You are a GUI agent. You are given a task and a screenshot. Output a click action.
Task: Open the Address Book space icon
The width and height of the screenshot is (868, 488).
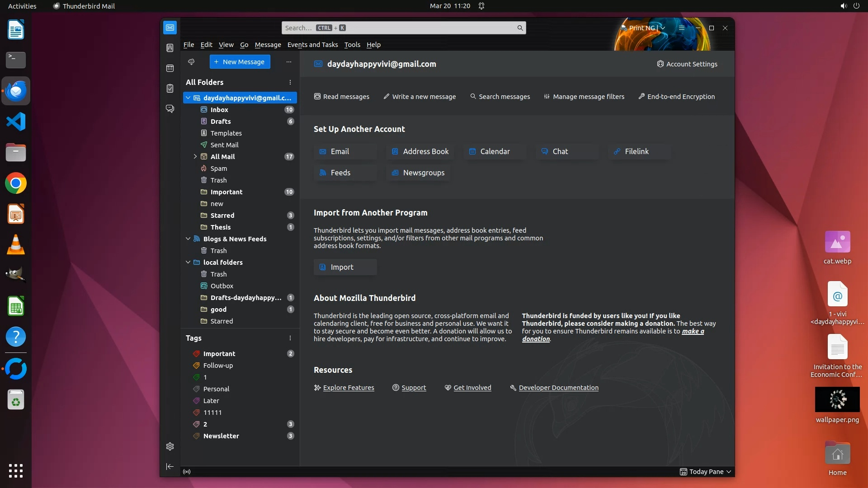pos(170,48)
